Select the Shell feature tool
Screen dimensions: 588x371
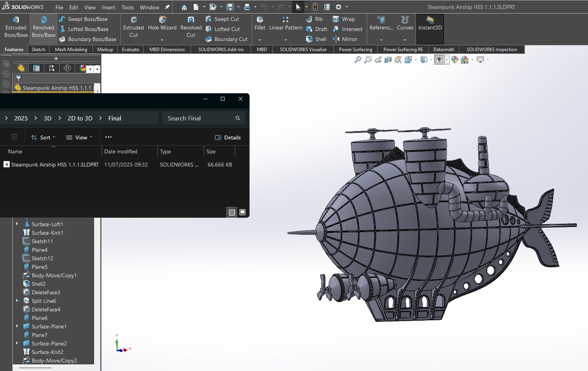click(316, 39)
